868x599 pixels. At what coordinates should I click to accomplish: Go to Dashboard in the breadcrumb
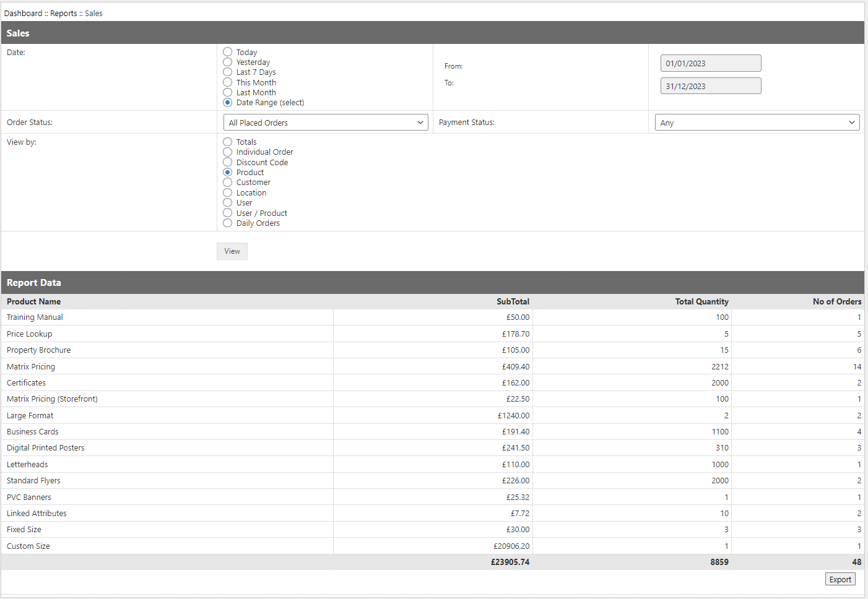tap(23, 13)
